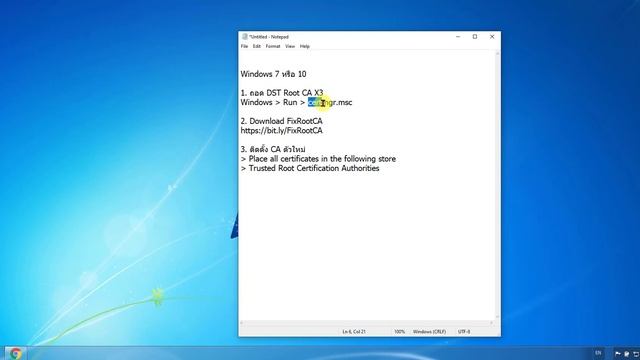The image size is (640, 360).
Task: Click the UTF-8 encoding status entry
Action: 464,332
